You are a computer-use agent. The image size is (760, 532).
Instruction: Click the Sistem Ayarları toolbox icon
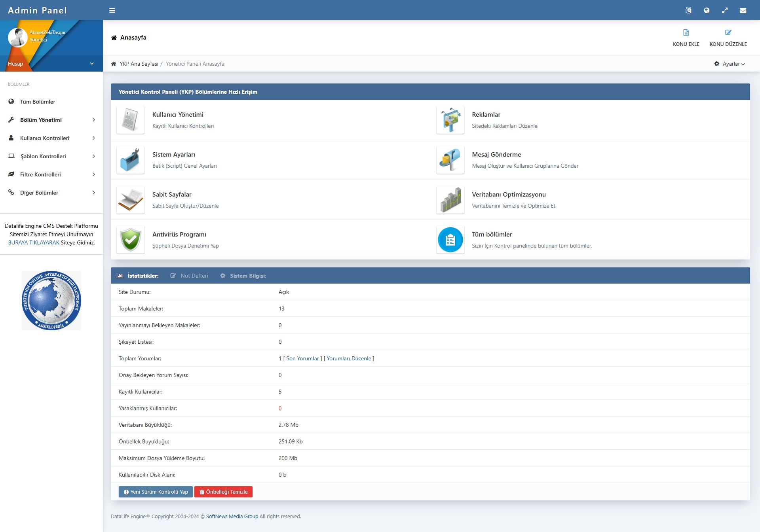tap(130, 160)
